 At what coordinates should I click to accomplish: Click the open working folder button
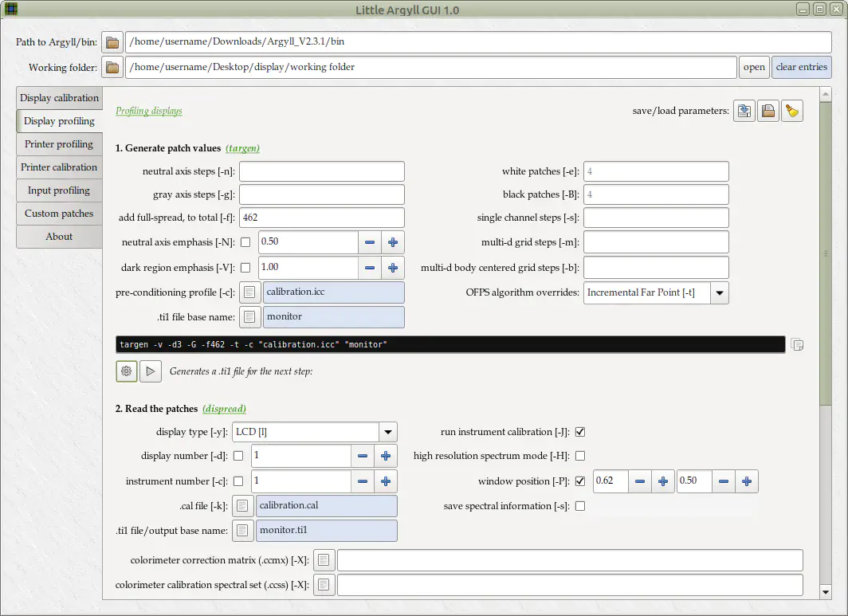pyautogui.click(x=754, y=68)
